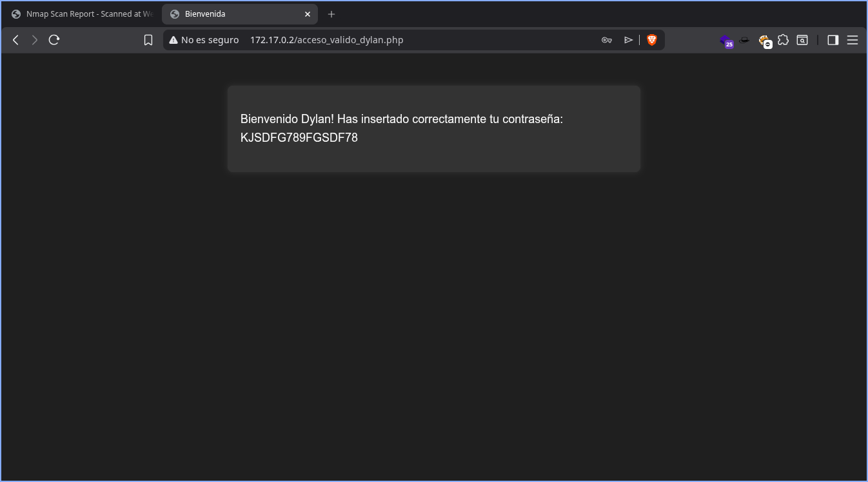Bookmark this page with the bookmark icon

click(148, 40)
